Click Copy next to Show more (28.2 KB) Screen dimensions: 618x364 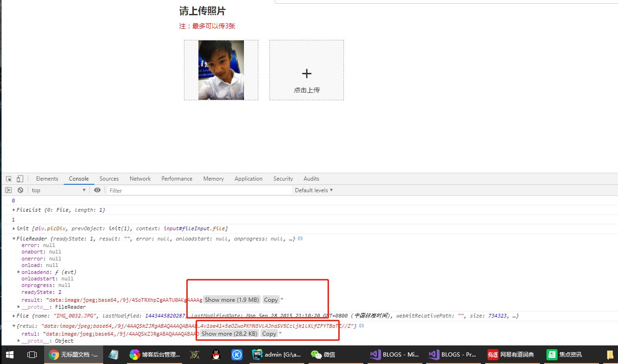coord(269,334)
